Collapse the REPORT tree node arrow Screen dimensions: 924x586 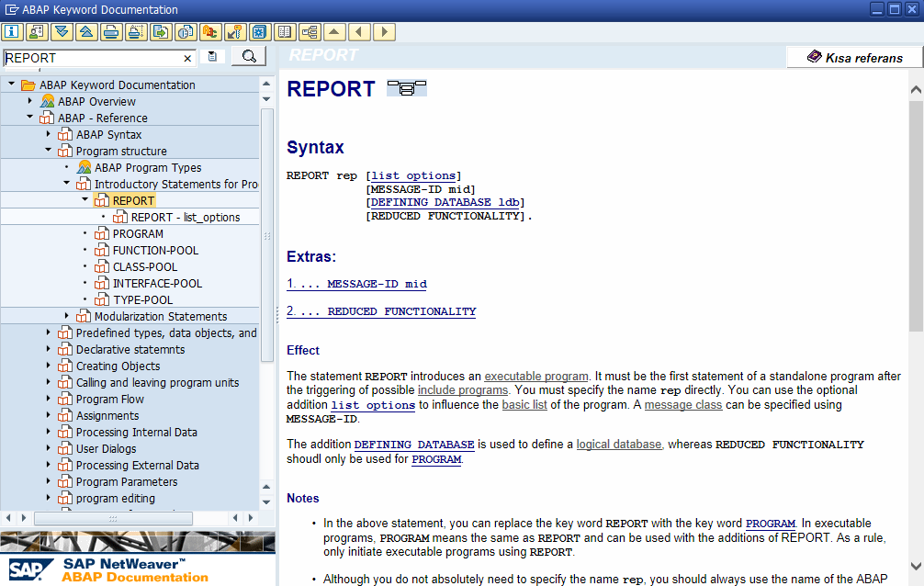[85, 200]
